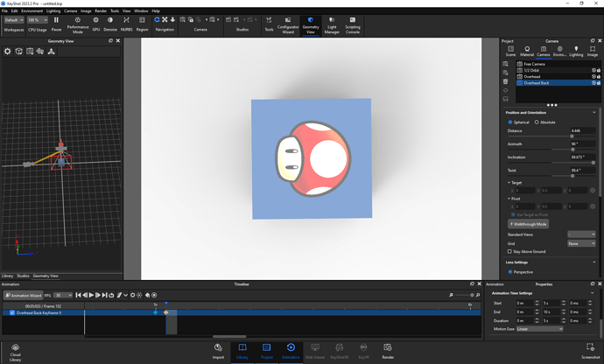604x364 pixels.
Task: Open the Tools toolbar button
Action: 269,24
